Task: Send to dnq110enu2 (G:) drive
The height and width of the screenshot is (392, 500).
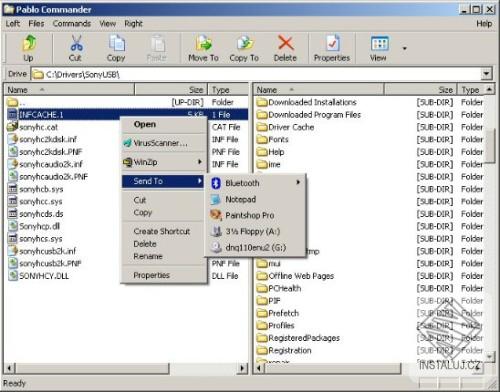Action: [255, 248]
